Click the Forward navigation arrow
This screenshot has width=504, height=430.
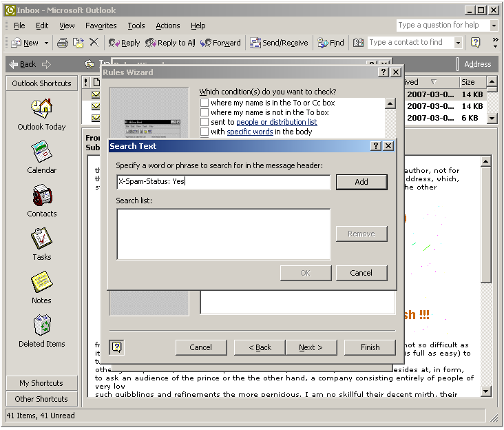pos(46,64)
